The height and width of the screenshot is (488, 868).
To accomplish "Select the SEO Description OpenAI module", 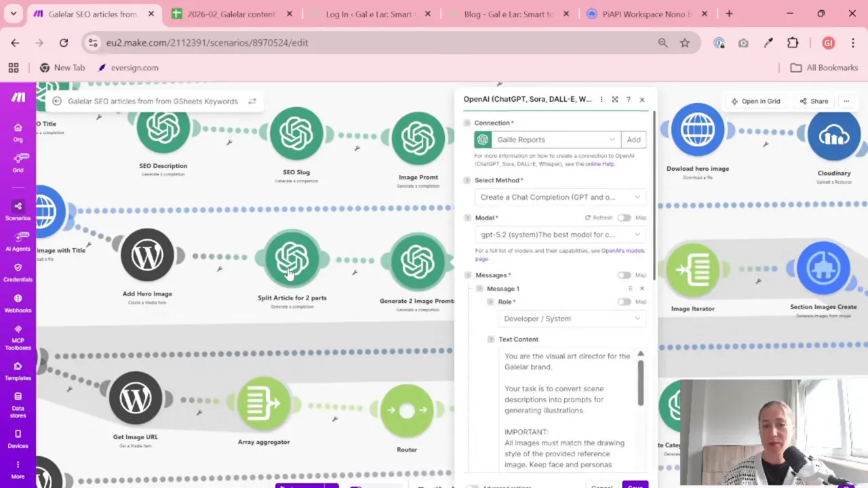I will [x=163, y=128].
